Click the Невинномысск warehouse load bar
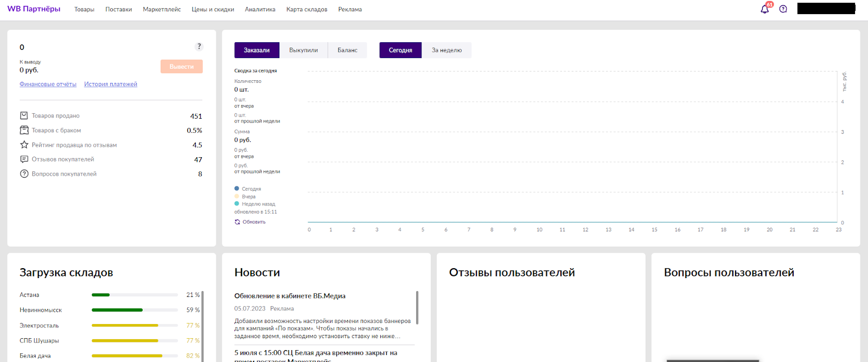Image resolution: width=868 pixels, height=362 pixels. pos(135,310)
